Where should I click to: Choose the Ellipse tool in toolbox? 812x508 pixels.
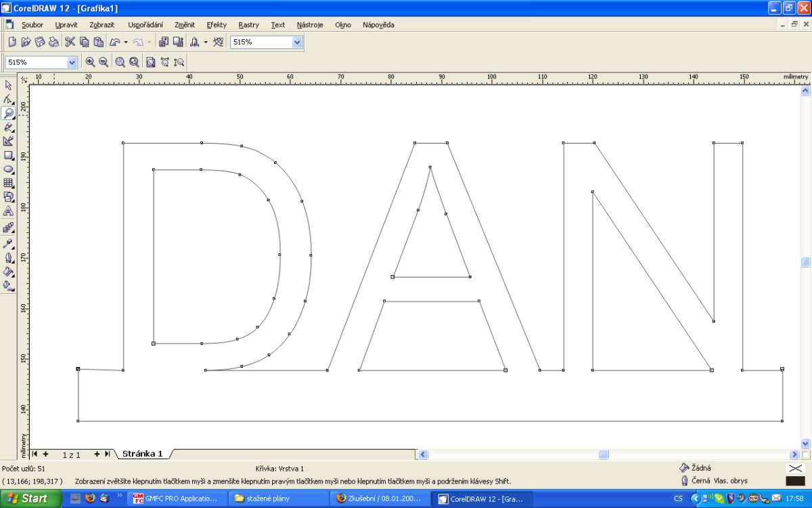coord(9,169)
